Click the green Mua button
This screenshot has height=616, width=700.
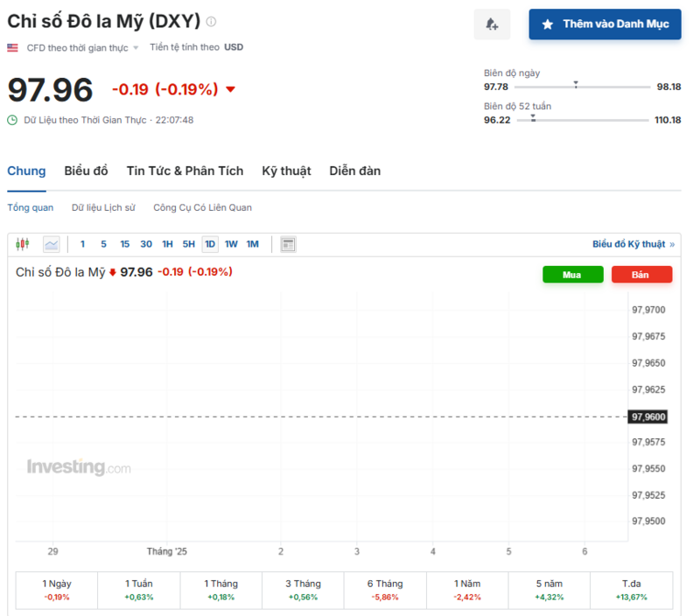coord(572,275)
